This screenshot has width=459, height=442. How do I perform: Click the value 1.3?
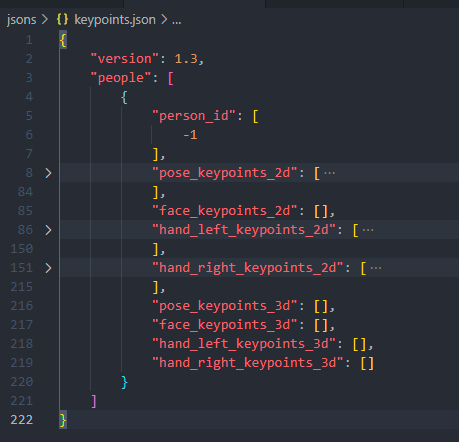tap(186, 59)
